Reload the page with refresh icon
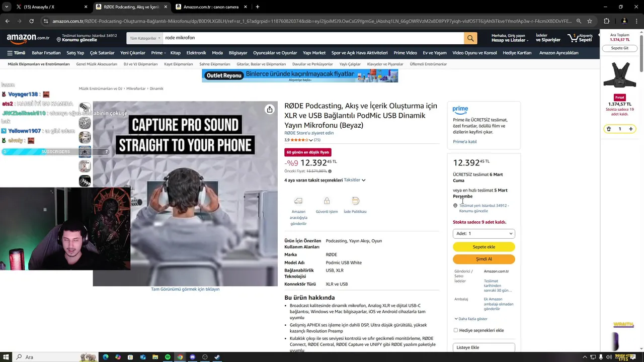644x362 pixels. tap(31, 21)
